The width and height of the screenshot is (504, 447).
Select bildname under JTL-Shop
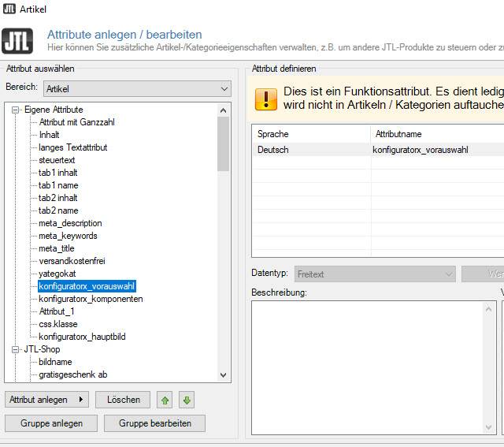click(x=55, y=362)
